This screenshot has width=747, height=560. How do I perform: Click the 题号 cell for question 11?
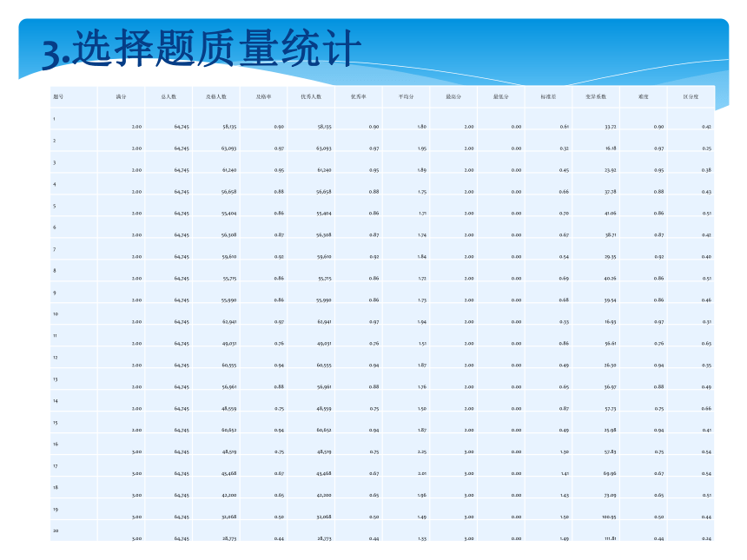[x=74, y=335]
